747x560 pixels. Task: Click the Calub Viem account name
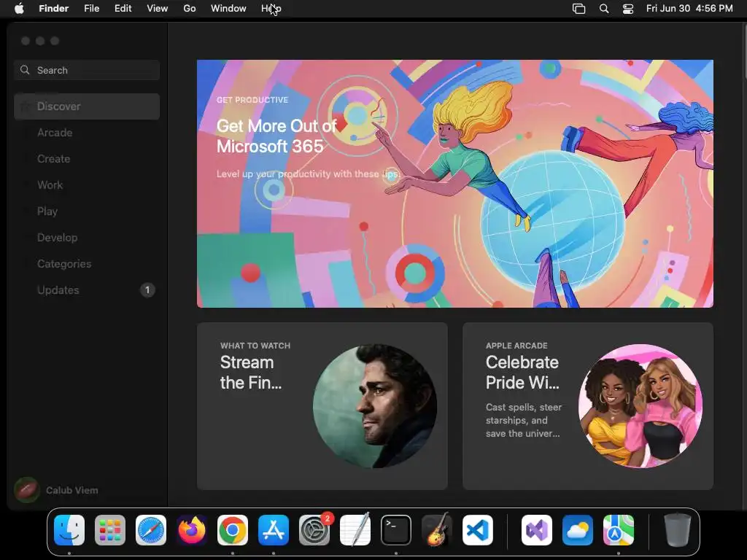[72, 490]
